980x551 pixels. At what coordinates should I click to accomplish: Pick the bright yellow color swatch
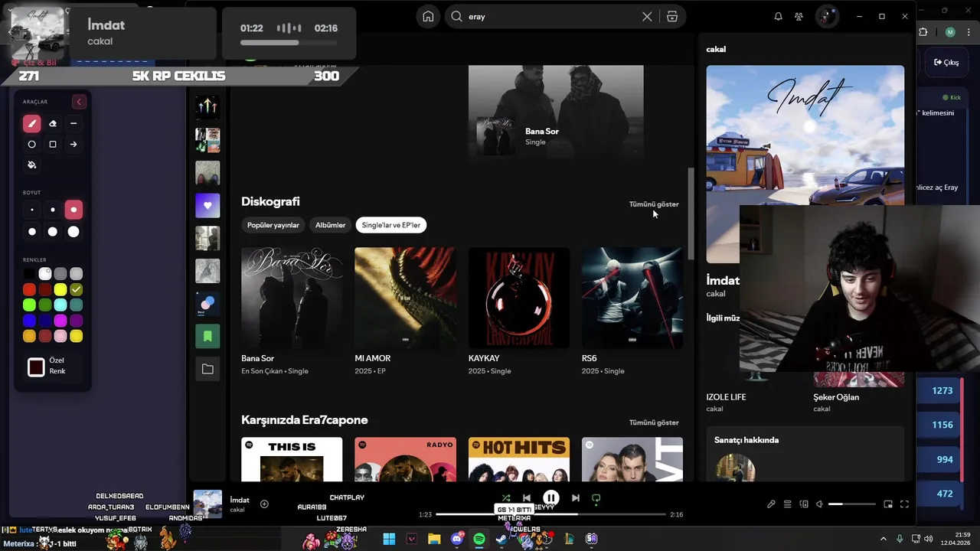[60, 289]
